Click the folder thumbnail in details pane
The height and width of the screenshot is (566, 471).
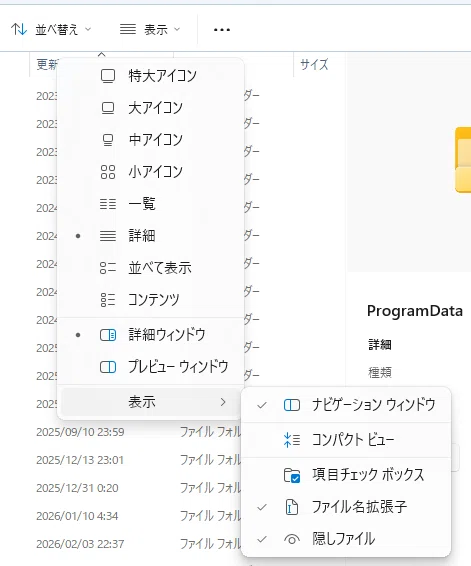click(x=463, y=160)
